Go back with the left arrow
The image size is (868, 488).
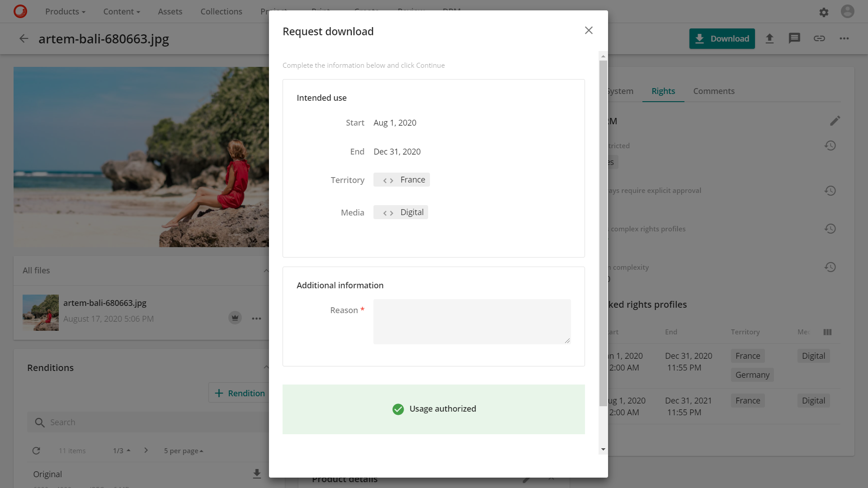coord(24,39)
